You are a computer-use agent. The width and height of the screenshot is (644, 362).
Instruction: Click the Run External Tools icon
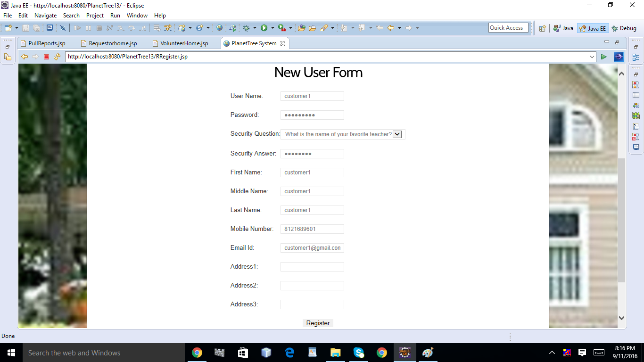point(282,28)
